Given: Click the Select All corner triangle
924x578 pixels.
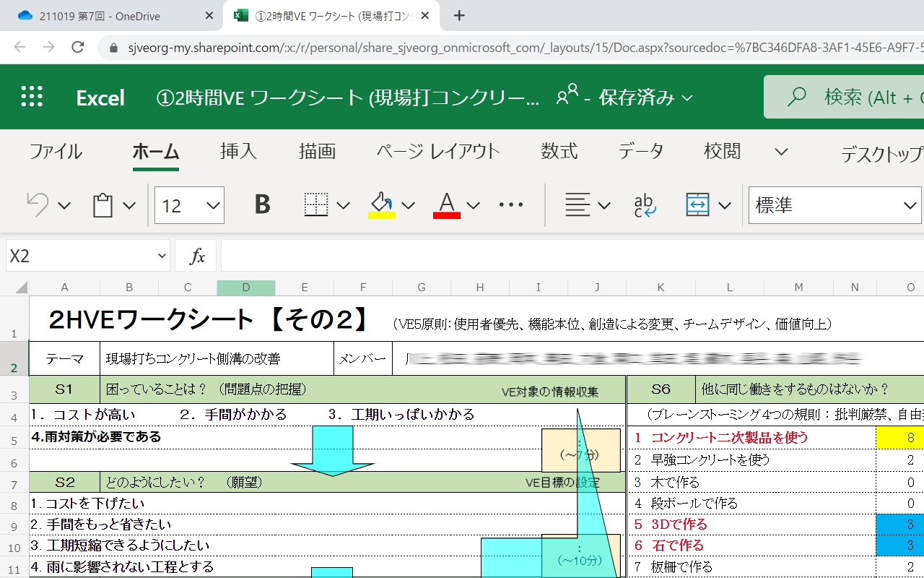Looking at the screenshot, I should [x=22, y=288].
